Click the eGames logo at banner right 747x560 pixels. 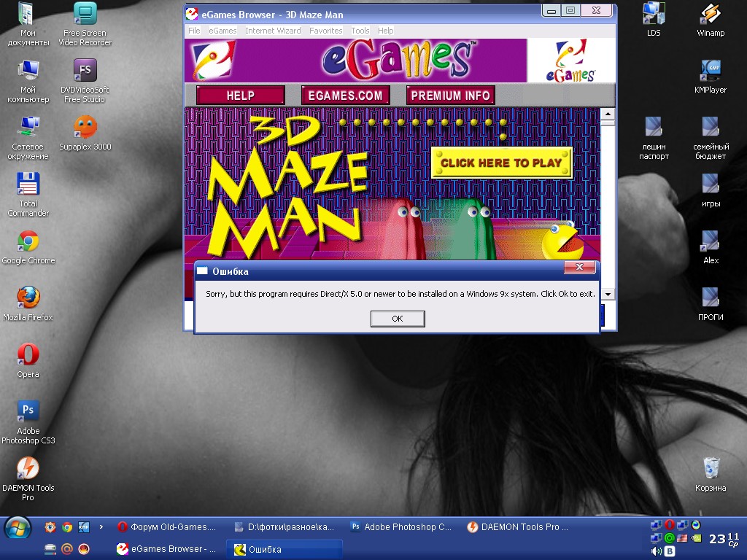pyautogui.click(x=570, y=61)
